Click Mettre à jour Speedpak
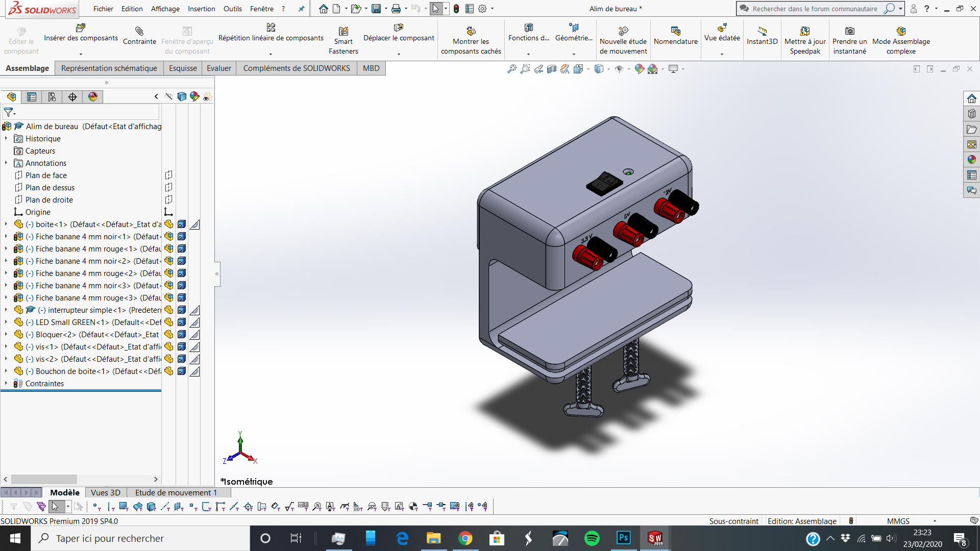Image resolution: width=980 pixels, height=551 pixels. coord(805,40)
